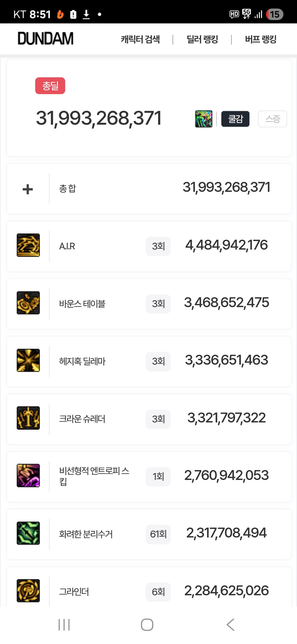Tap the 화려한 분리수거 skill icon
297x644 pixels.
(28, 533)
